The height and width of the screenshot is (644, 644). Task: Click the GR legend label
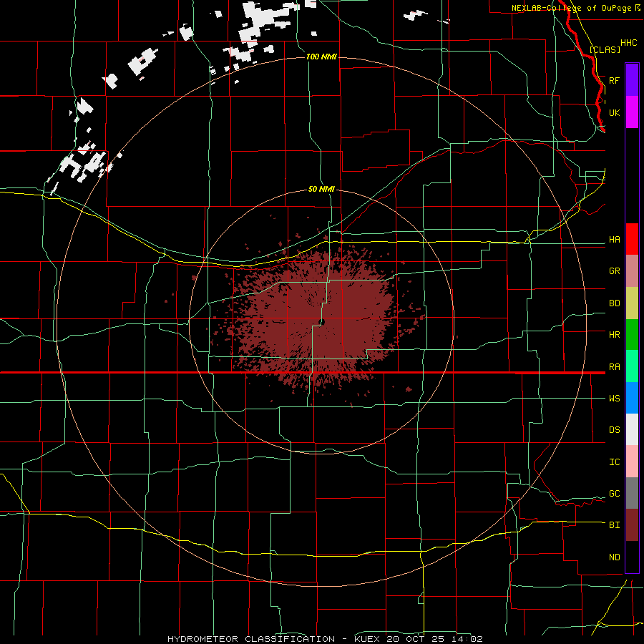[x=614, y=271]
